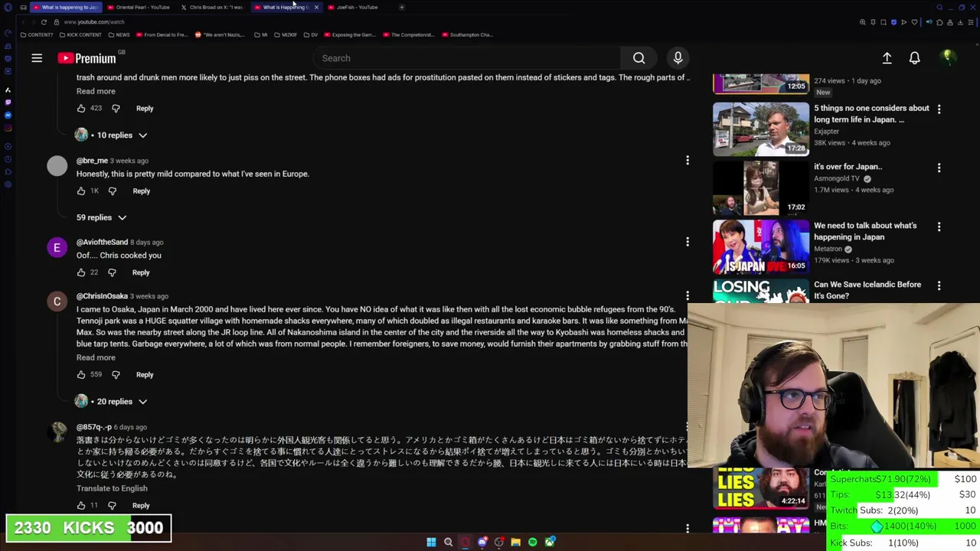Open Discord from taskbar

pyautogui.click(x=482, y=542)
